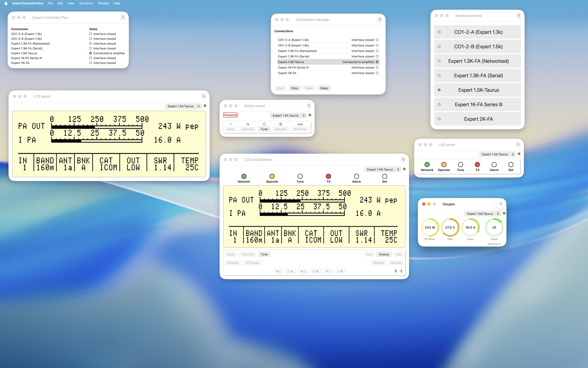This screenshot has width=588, height=368.
Task: Click the LCD display in LCD panel window
Action: [109, 144]
